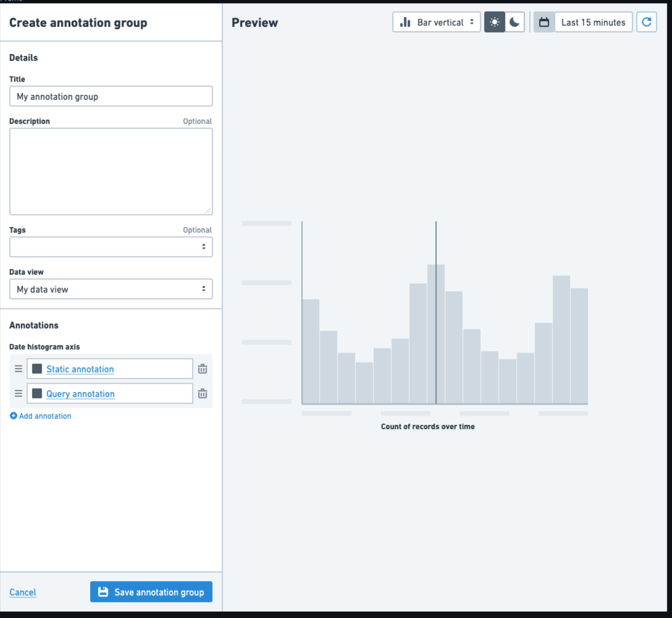Image resolution: width=672 pixels, height=618 pixels.
Task: Click the drag handle beside Static annotation
Action: click(x=18, y=369)
